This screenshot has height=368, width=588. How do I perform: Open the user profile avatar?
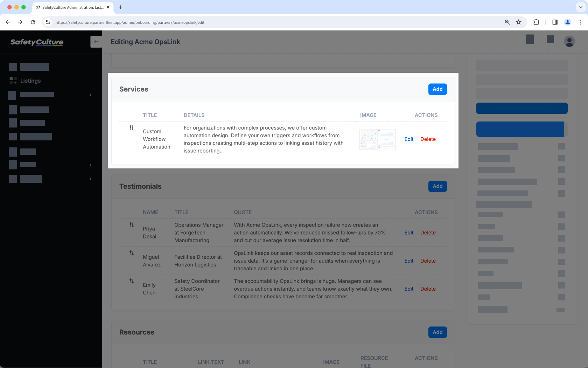click(569, 41)
